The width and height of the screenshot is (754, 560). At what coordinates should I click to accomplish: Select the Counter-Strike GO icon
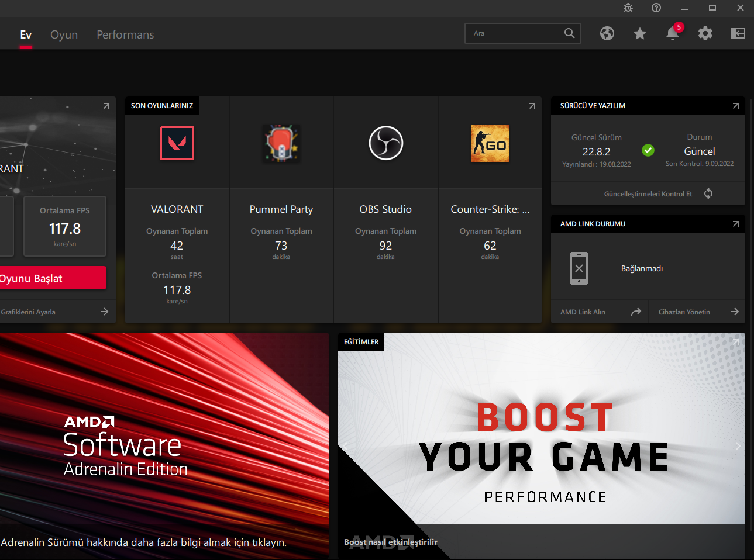click(490, 143)
